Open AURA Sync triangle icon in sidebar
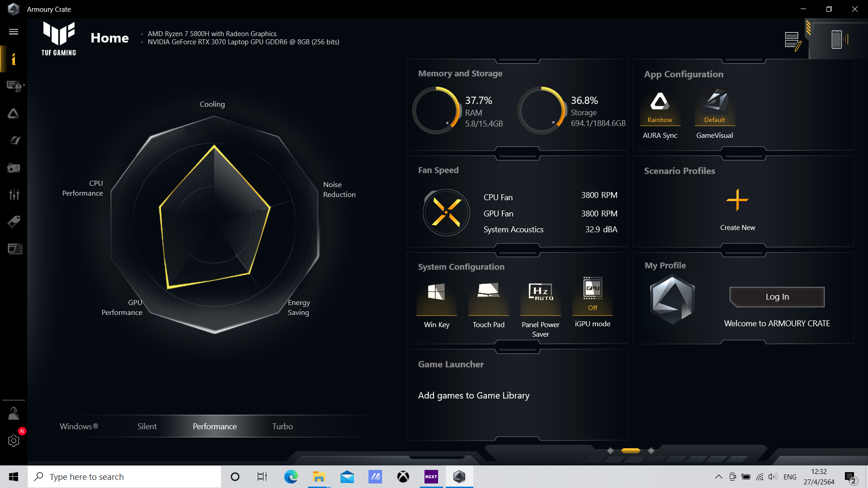Viewport: 868px width, 488px height. tap(14, 113)
